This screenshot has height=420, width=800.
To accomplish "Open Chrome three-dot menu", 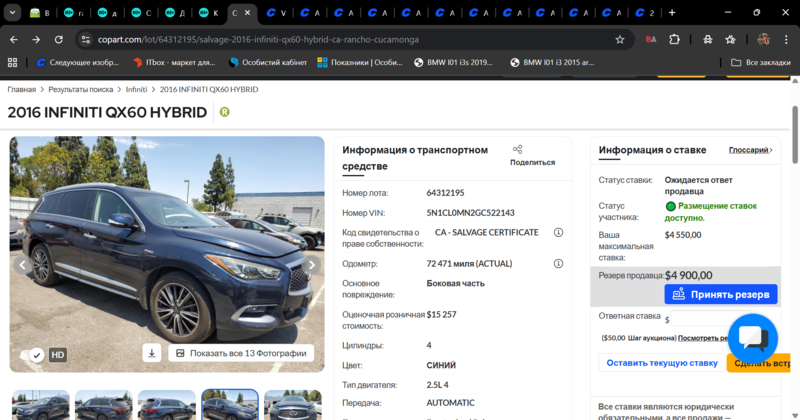I will coord(786,39).
